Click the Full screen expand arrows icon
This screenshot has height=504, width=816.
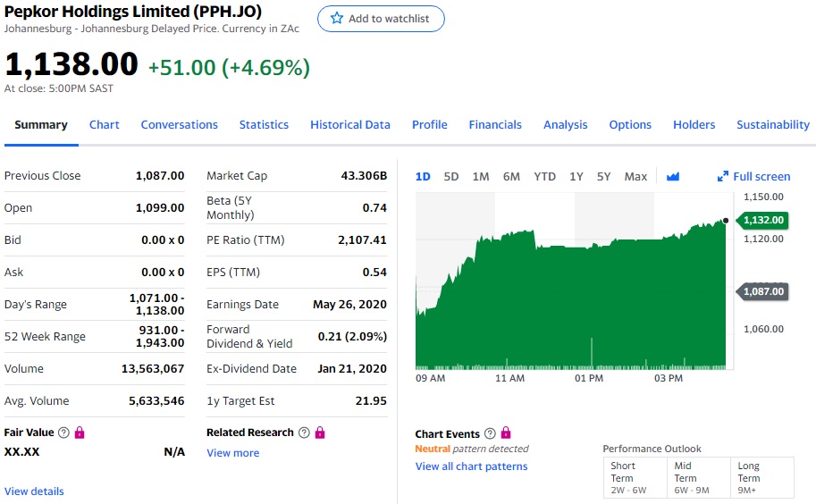coord(723,176)
